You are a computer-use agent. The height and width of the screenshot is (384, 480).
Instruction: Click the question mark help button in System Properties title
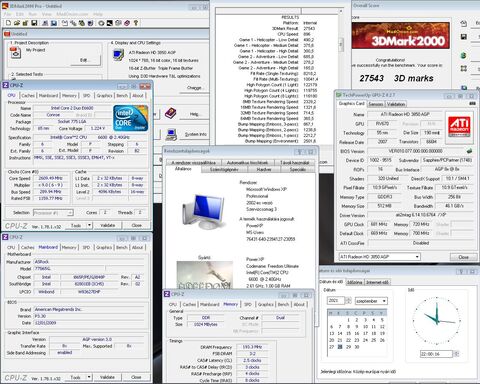[299, 152]
